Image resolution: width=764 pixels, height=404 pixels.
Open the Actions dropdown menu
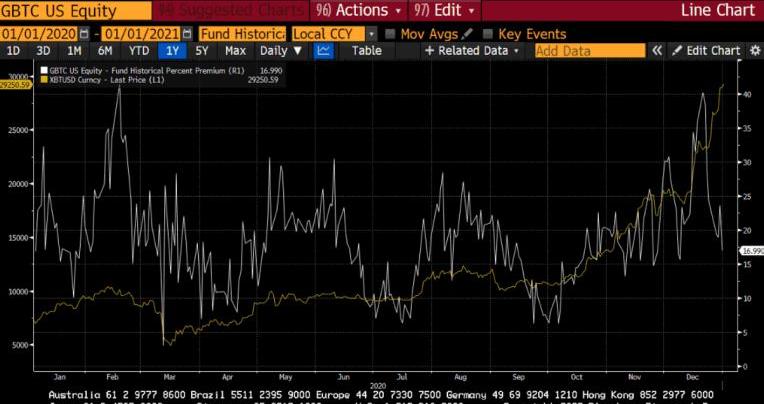pos(358,10)
